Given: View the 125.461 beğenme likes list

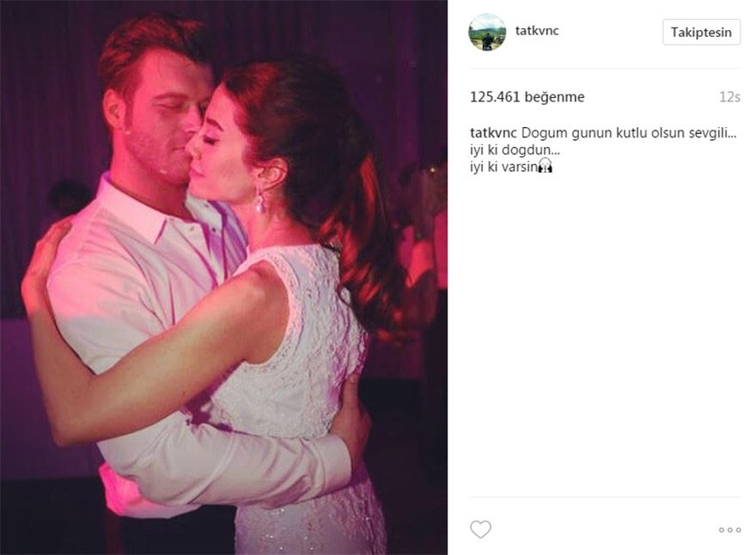Looking at the screenshot, I should click(x=527, y=97).
